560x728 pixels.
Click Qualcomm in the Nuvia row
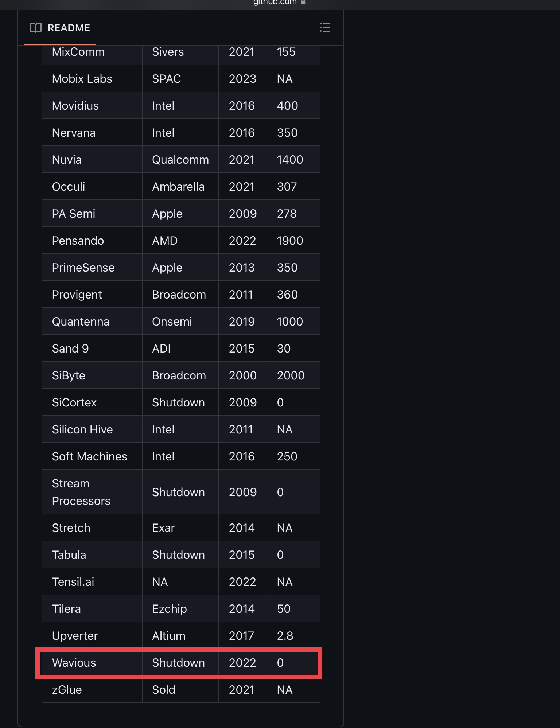click(x=180, y=160)
